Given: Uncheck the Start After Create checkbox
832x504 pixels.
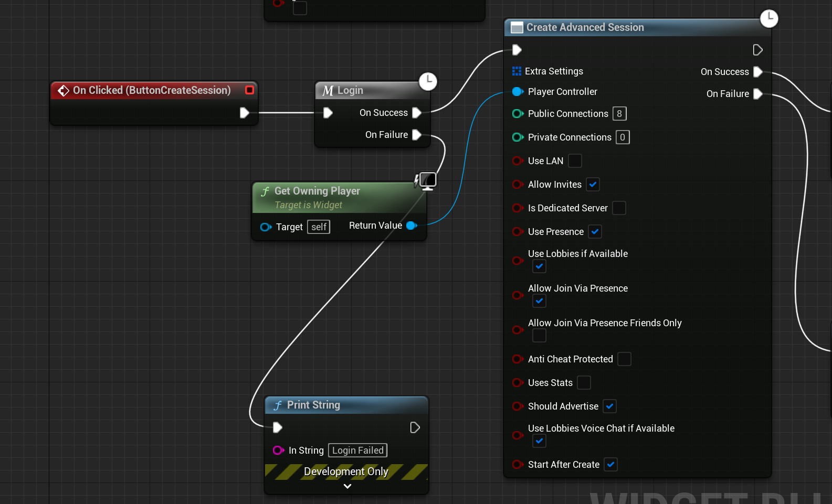Looking at the screenshot, I should pos(610,465).
